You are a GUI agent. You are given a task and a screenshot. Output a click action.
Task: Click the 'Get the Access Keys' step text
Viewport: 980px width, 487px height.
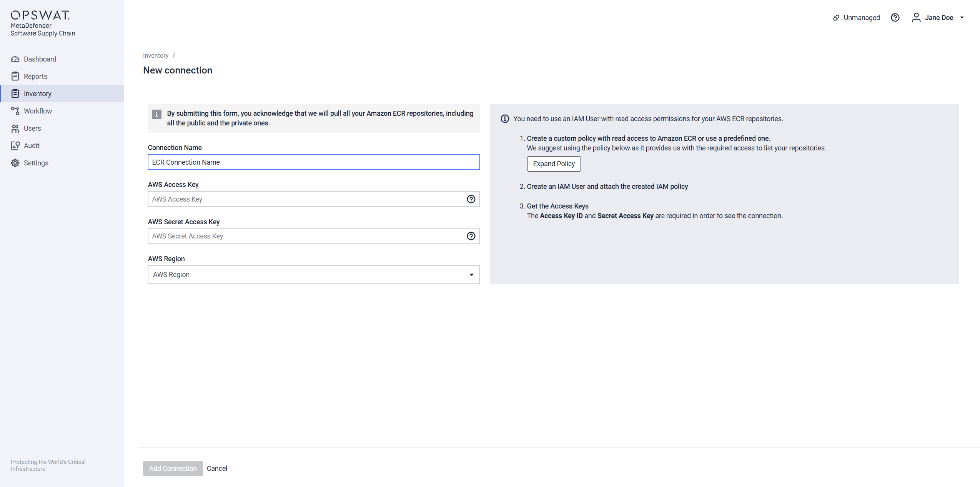tap(557, 206)
